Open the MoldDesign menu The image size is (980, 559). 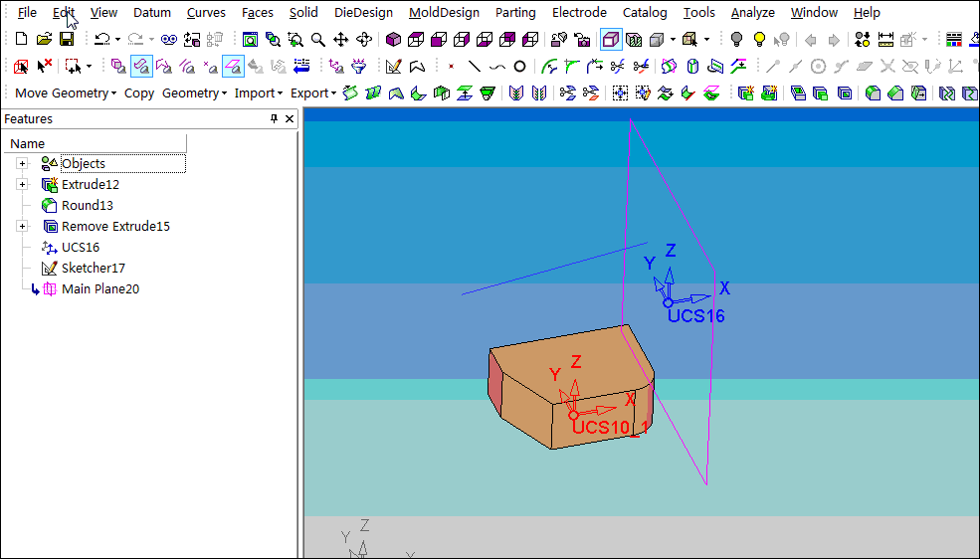tap(444, 13)
